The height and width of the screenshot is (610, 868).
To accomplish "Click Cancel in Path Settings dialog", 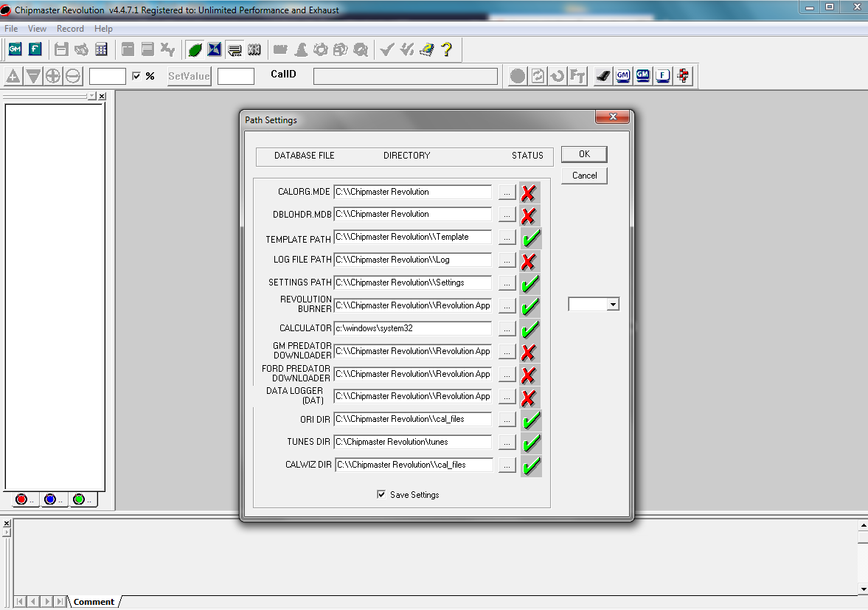I will [x=584, y=176].
